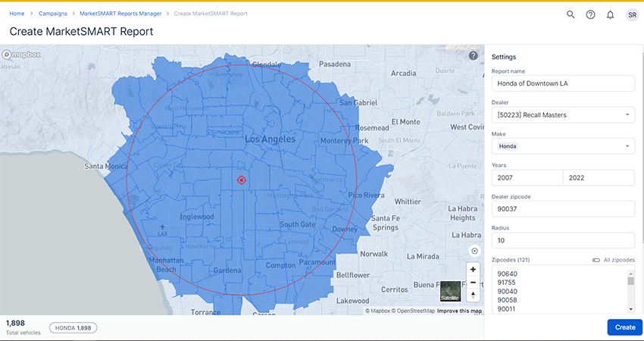Viewport: 644px width, 341px height.
Task: Edit the Dealer zipcode field
Action: click(x=563, y=209)
